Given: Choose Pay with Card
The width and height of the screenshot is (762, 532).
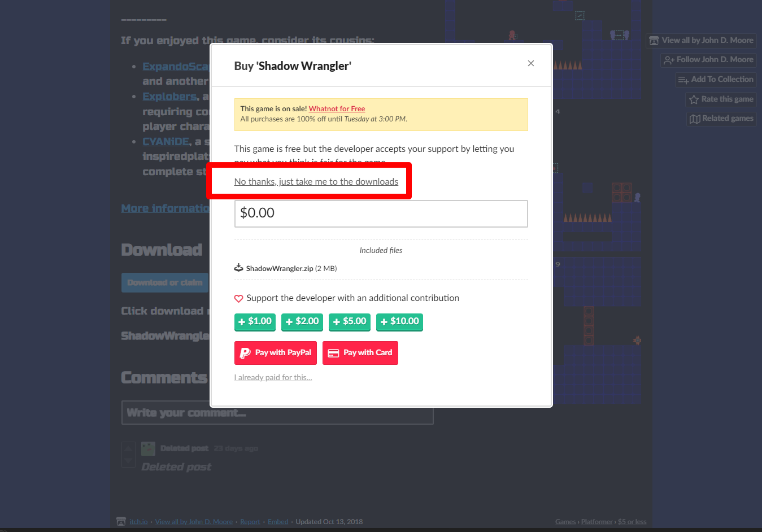Looking at the screenshot, I should pos(360,352).
